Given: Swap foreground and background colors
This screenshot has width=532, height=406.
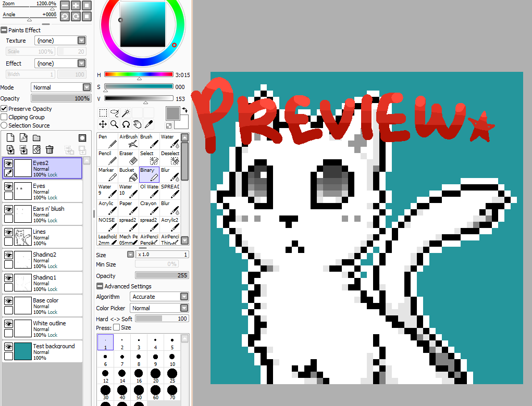Looking at the screenshot, I should coord(185,110).
